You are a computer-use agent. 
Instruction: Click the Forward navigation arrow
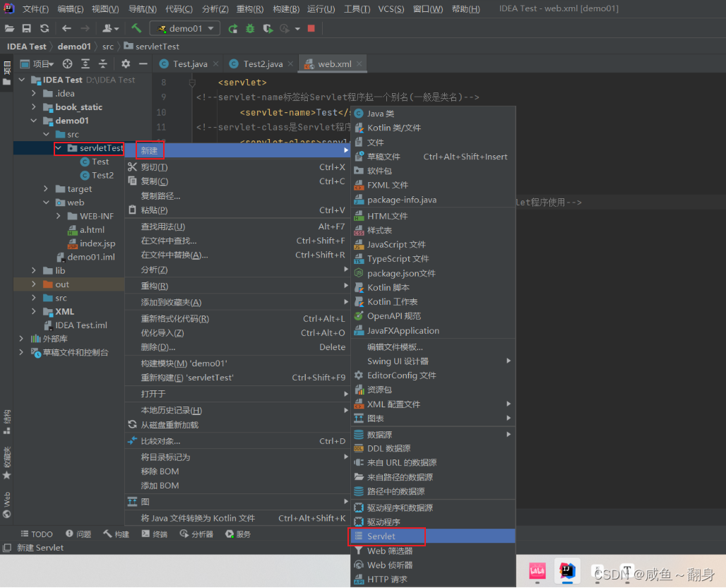(85, 29)
